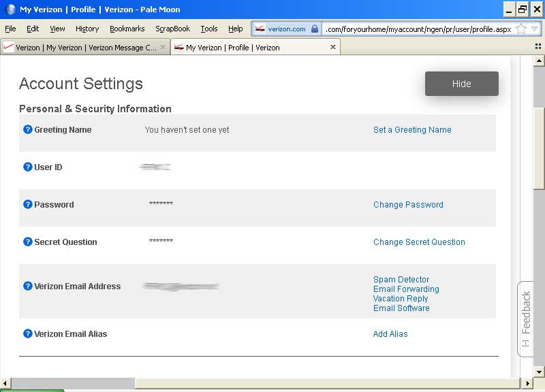
Task: Click the Password help icon
Action: [x=27, y=204]
